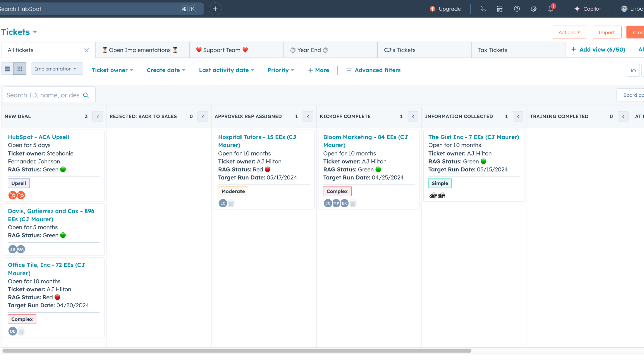Open the notifications bell
Image resolution: width=644 pixels, height=362 pixels.
coord(551,9)
